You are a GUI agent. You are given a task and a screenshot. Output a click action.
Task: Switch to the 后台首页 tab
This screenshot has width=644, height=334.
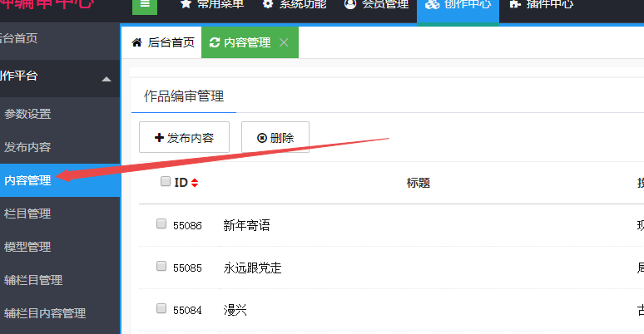point(163,42)
